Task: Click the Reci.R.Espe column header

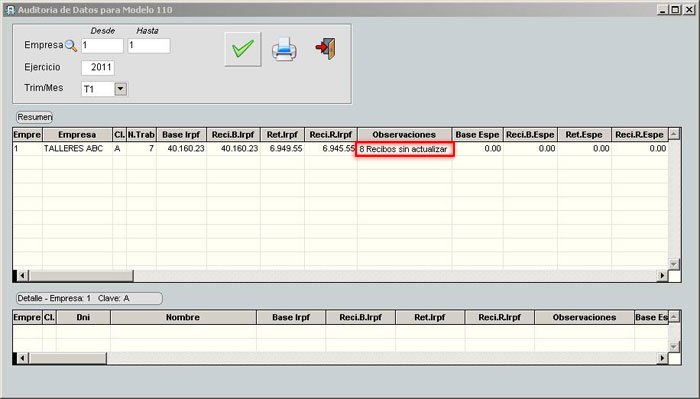Action: tap(639, 134)
